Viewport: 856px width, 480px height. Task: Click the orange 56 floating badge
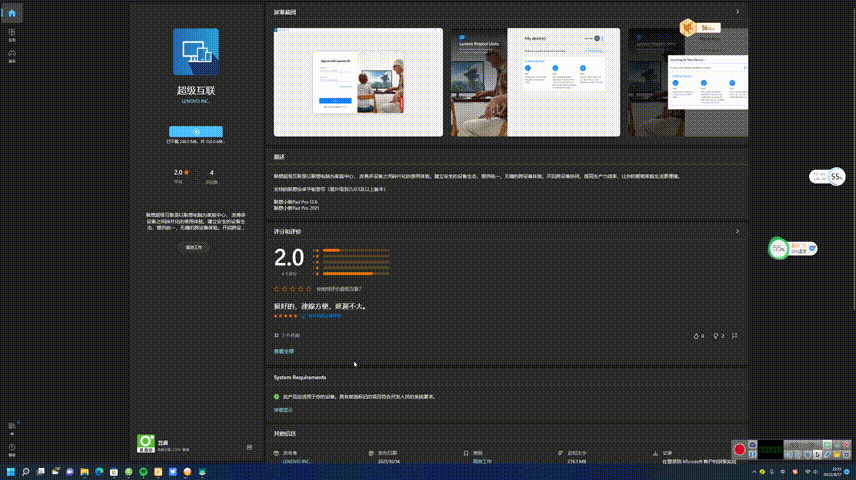coord(699,27)
